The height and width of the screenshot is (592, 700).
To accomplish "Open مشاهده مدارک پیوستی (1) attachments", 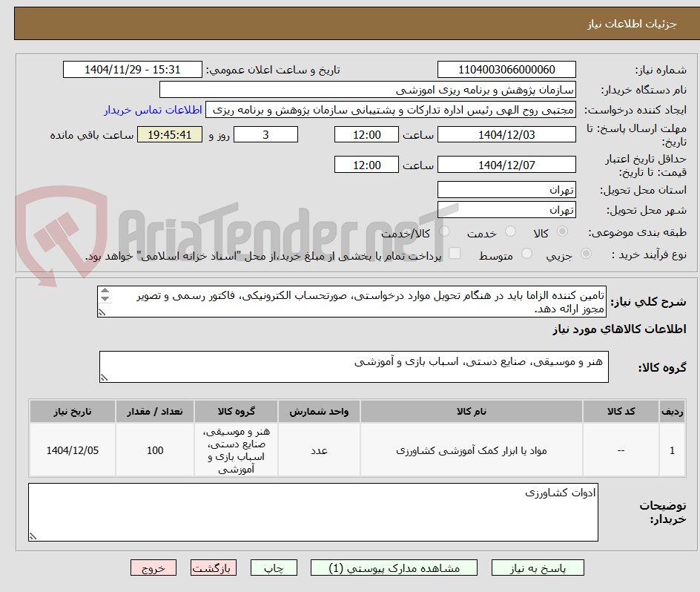I will point(394,568).
